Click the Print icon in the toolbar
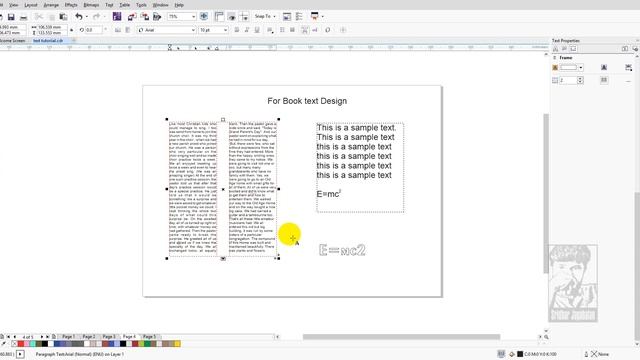This screenshot has width=640, height=360. click(24, 17)
